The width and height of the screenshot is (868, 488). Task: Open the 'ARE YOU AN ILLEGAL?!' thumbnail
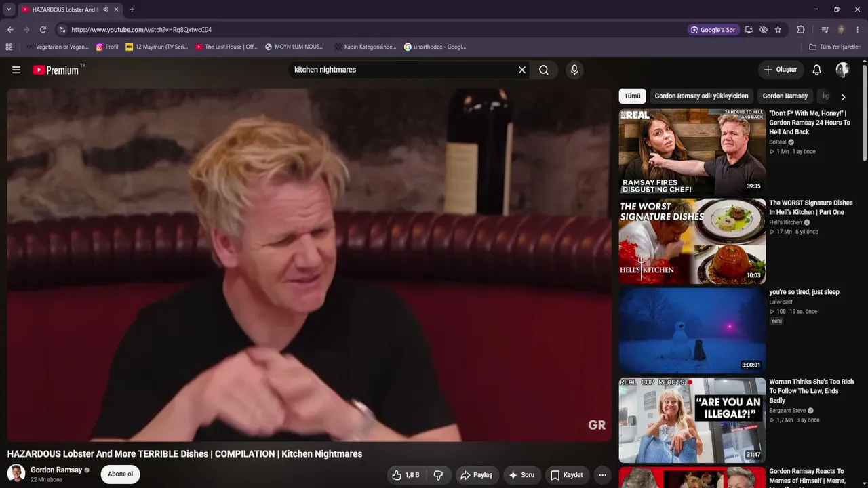pyautogui.click(x=692, y=420)
